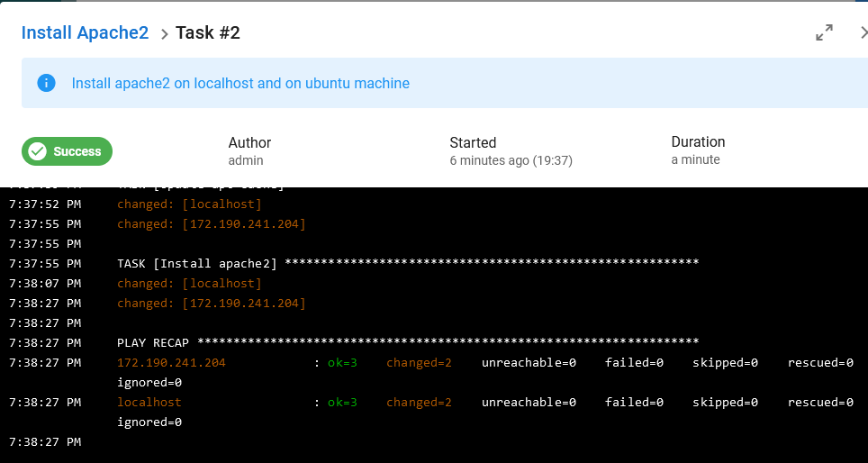868x463 pixels.
Task: Click 'changed: [172.190.241.204]' at 7:38:27 PM
Action: [212, 303]
